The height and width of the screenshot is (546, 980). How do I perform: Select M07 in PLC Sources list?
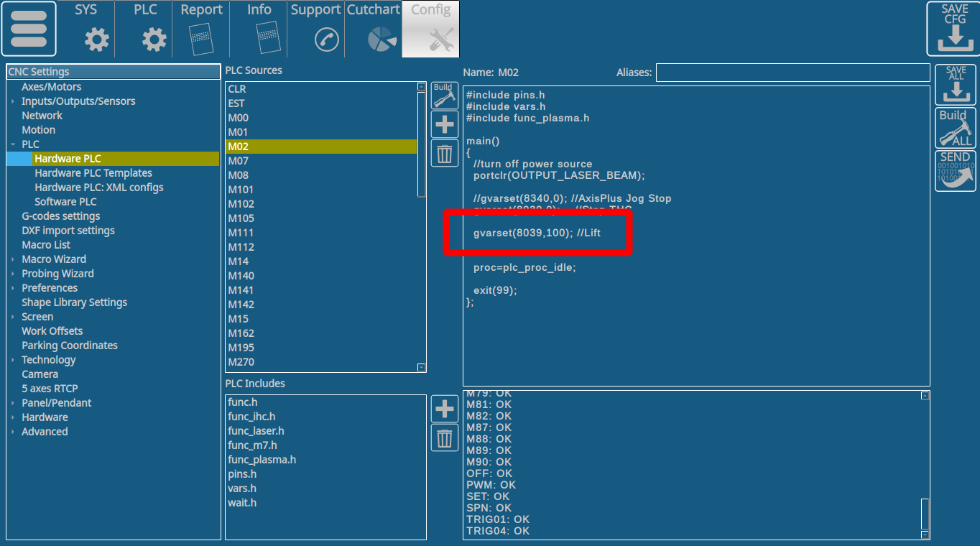tap(239, 161)
